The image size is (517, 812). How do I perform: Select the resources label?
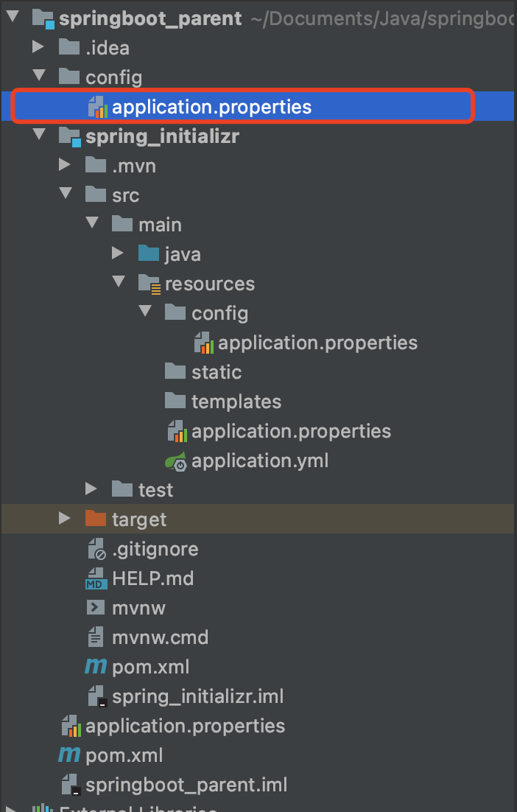coord(210,284)
